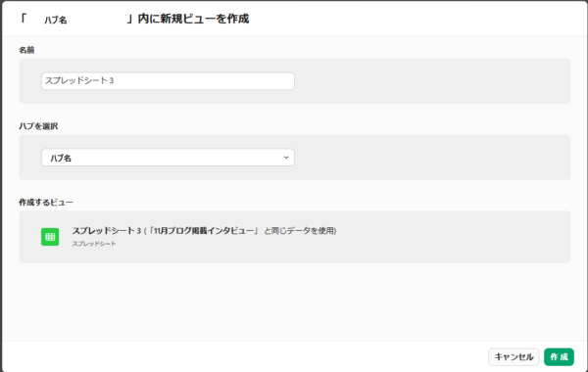Click gray panel right of hub dropdown
This screenshot has width=588, height=372.
click(431, 158)
